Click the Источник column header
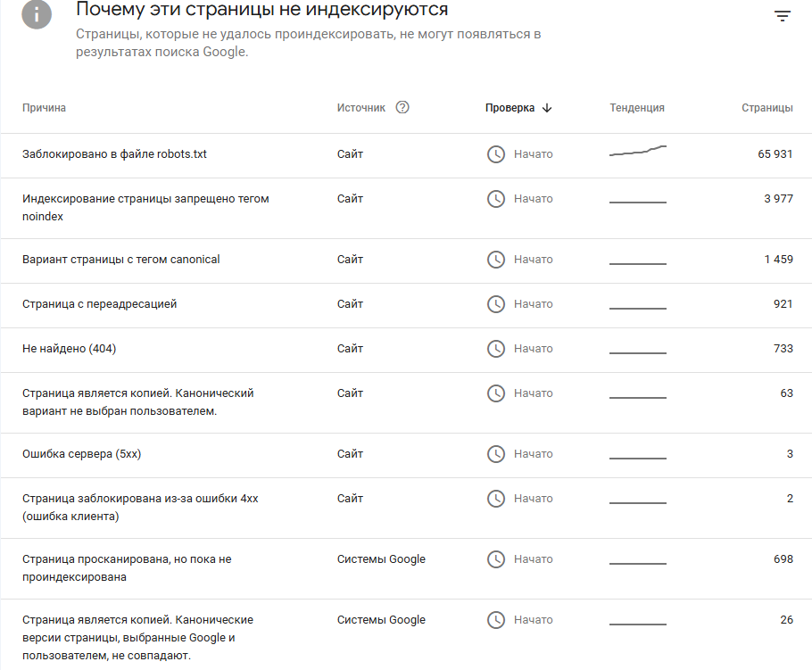The height and width of the screenshot is (670, 812). 361,108
